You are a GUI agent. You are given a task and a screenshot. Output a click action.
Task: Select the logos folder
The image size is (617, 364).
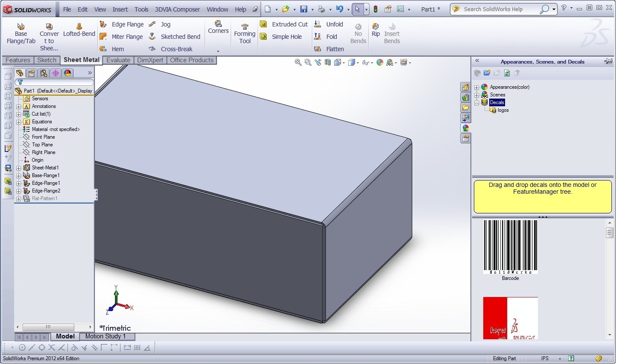click(503, 111)
